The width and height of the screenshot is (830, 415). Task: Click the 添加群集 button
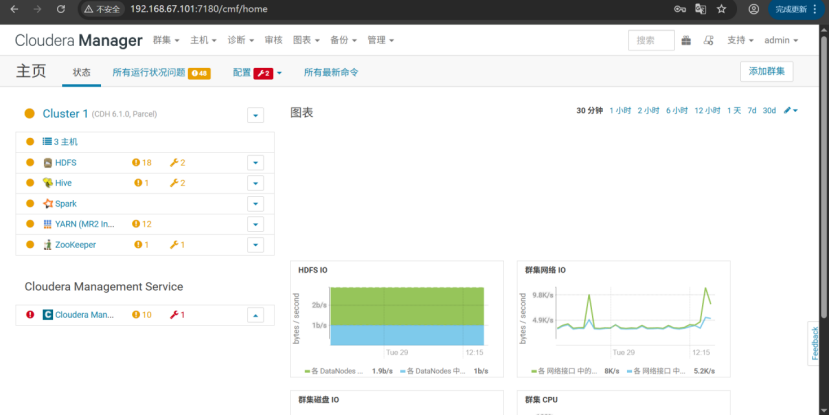point(766,71)
